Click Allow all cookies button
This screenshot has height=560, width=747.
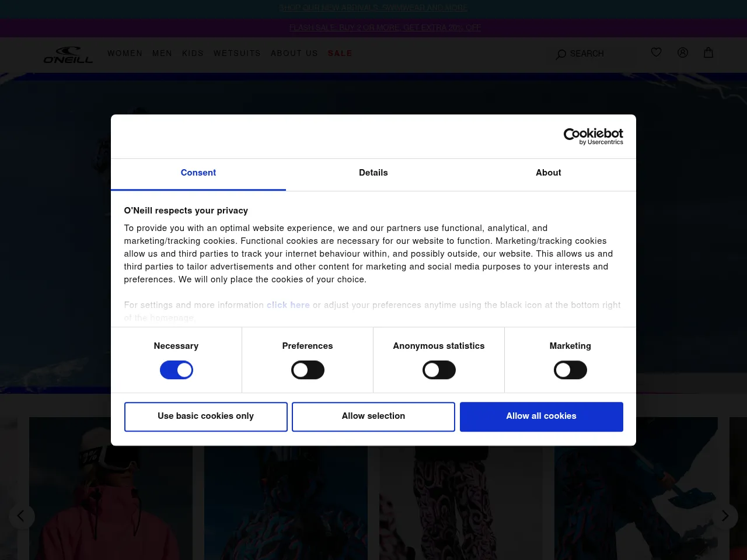(x=541, y=416)
